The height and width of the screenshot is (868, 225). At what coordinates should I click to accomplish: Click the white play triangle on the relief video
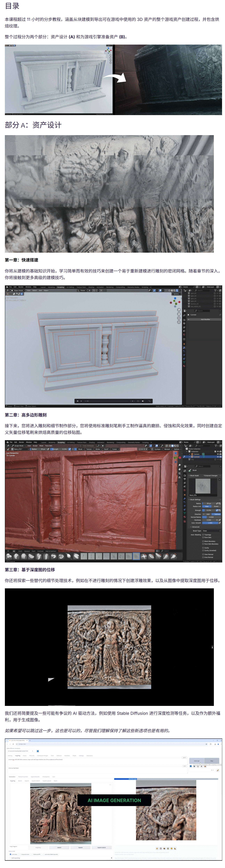[x=51, y=680]
